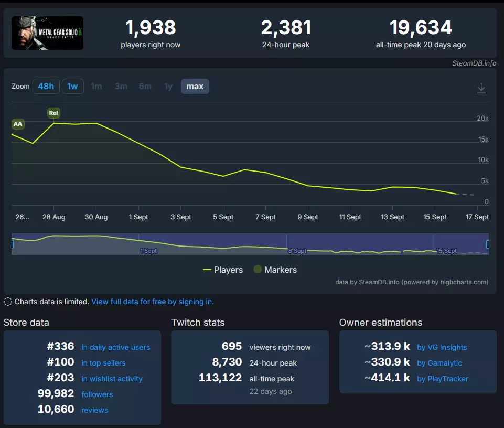
Task: Select the 3m zoom range
Action: click(x=121, y=86)
